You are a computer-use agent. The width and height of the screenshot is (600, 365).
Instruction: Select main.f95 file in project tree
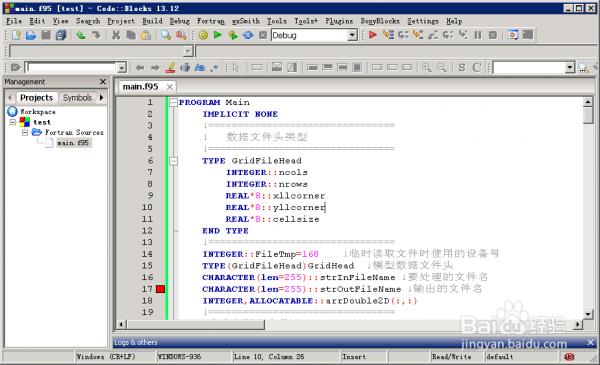[73, 143]
